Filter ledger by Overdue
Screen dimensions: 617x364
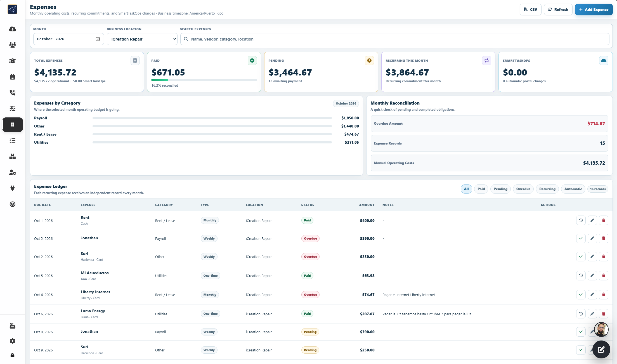click(x=523, y=189)
